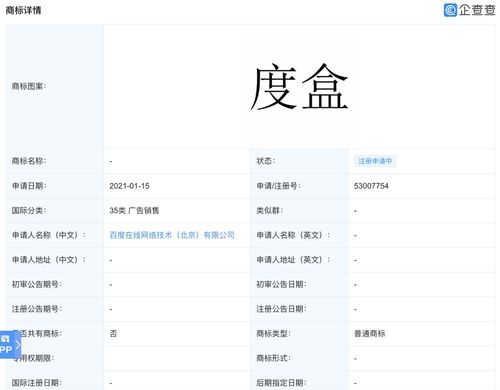Click the 申请人地址（英文） label

[x=293, y=260]
